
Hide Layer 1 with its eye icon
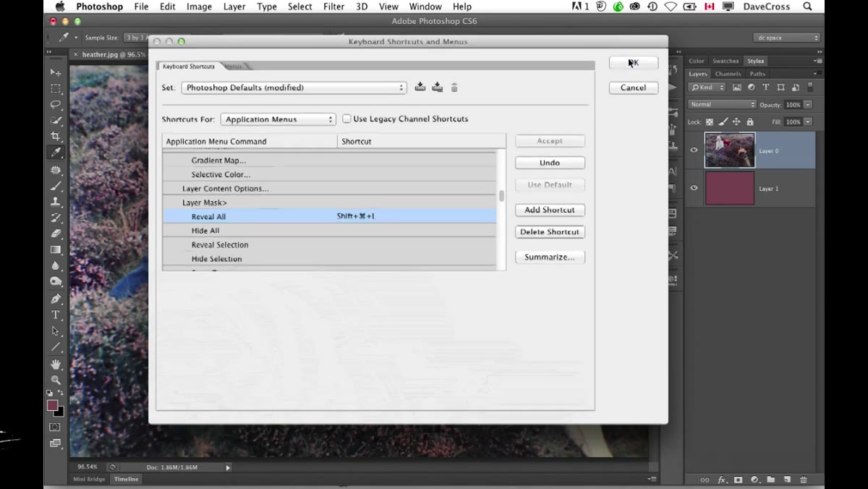694,188
